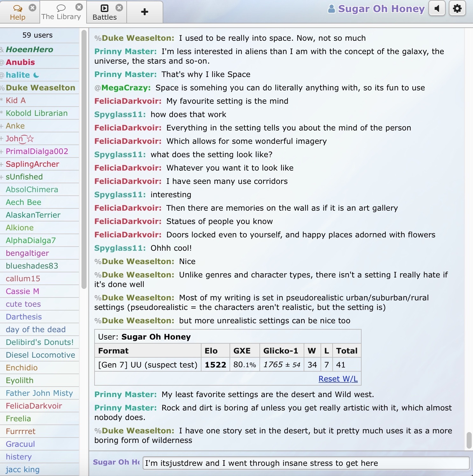Select user blueshades83
Viewport: 473px width, 476px height.
tap(39, 266)
